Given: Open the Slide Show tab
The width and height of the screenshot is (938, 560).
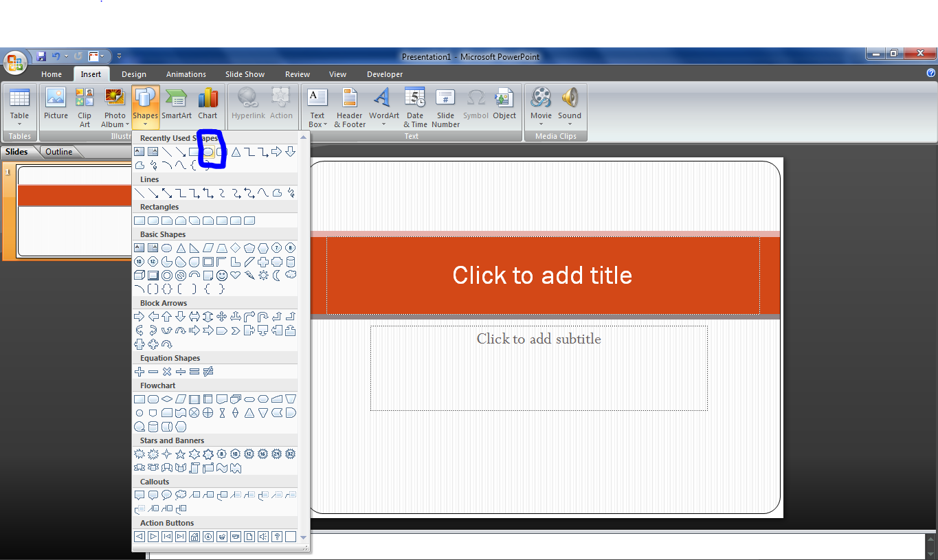Looking at the screenshot, I should point(245,74).
